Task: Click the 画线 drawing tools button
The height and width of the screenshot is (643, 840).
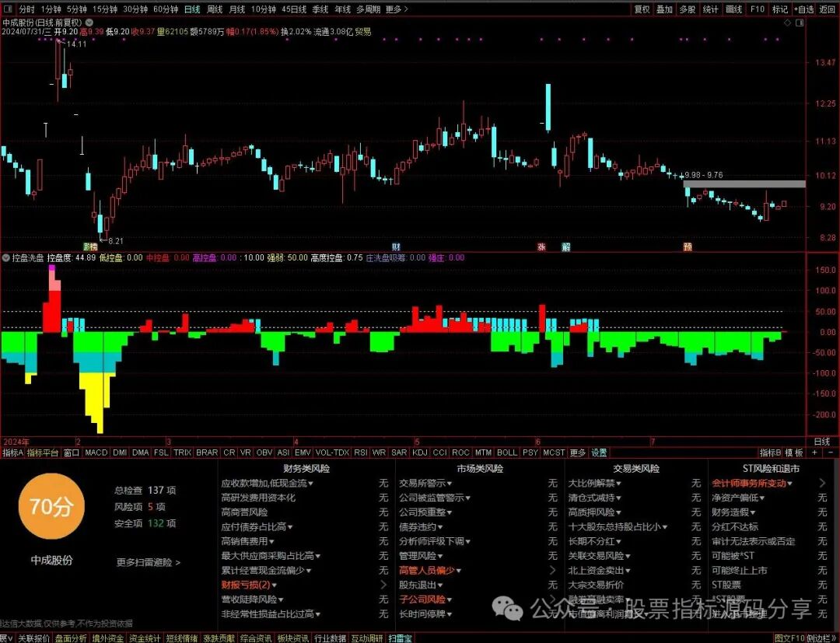Action: pyautogui.click(x=733, y=9)
